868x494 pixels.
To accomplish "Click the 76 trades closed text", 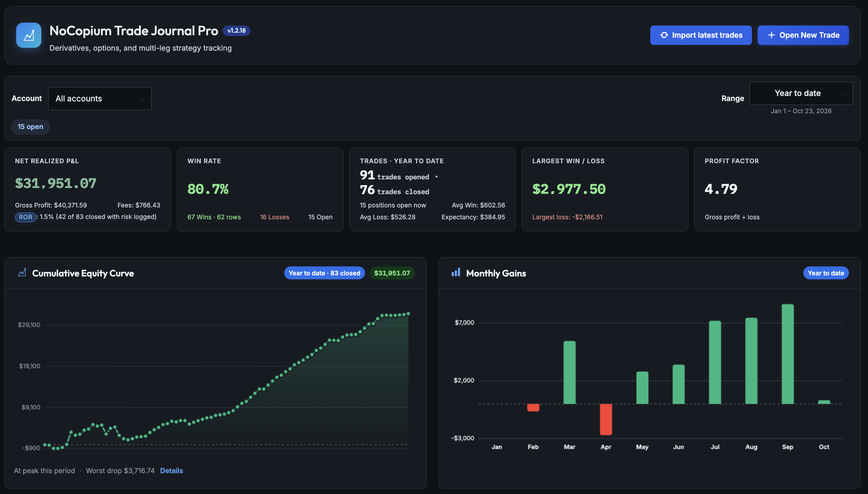I will tap(394, 191).
